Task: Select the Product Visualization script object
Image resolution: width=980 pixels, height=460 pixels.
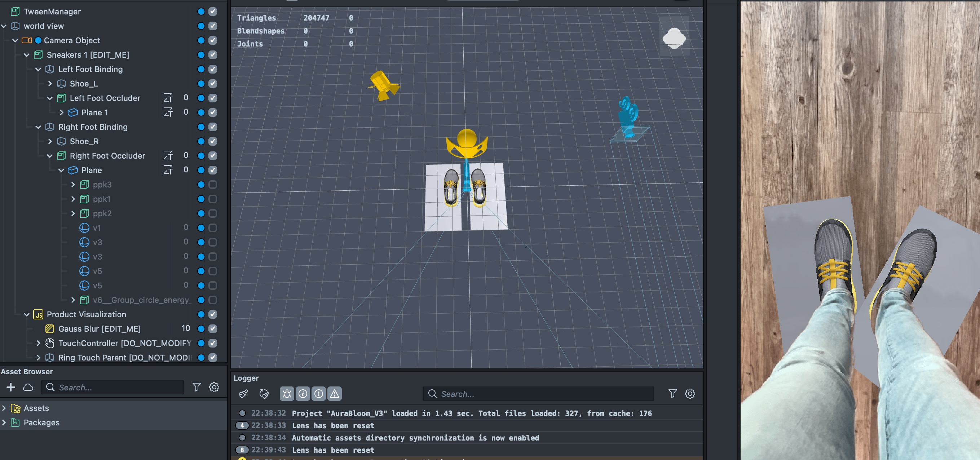Action: [86, 314]
